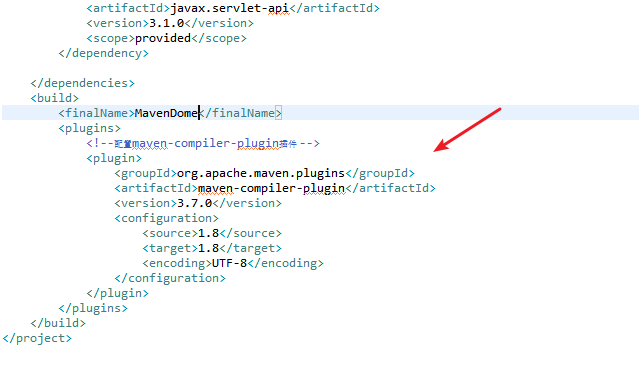The image size is (639, 372).
Task: Click the closing project tag
Action: click(x=37, y=339)
